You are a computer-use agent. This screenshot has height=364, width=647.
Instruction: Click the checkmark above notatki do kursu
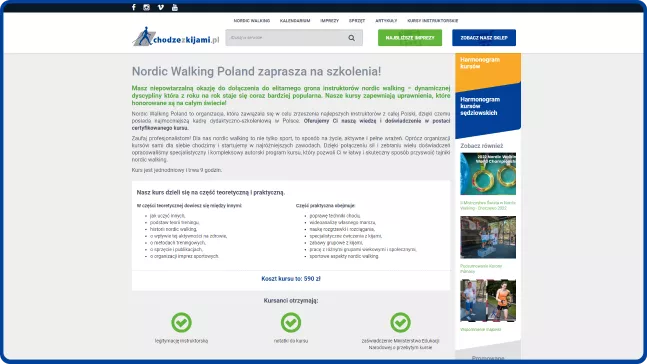291,322
